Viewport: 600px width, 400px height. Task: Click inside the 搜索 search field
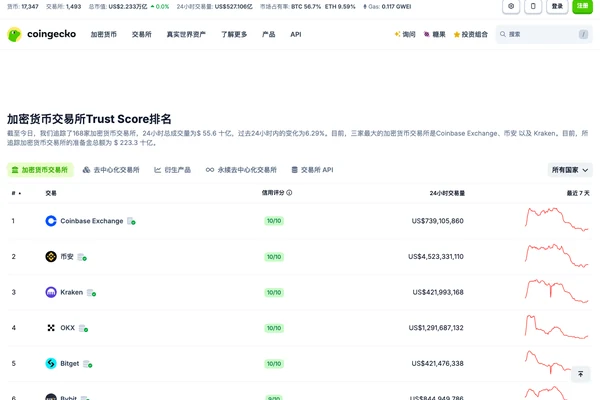(x=544, y=34)
